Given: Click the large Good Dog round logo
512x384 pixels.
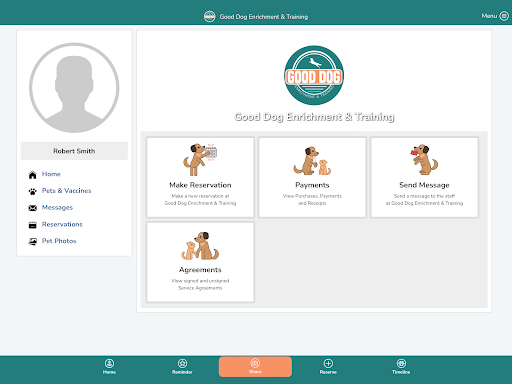Looking at the screenshot, I should click(x=314, y=75).
